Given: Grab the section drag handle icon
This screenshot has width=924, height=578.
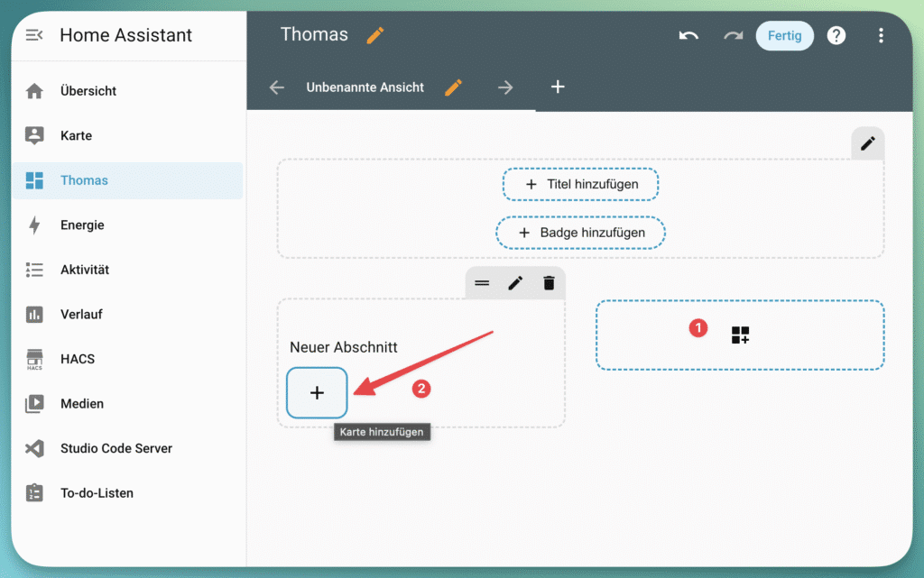Looking at the screenshot, I should click(x=482, y=283).
